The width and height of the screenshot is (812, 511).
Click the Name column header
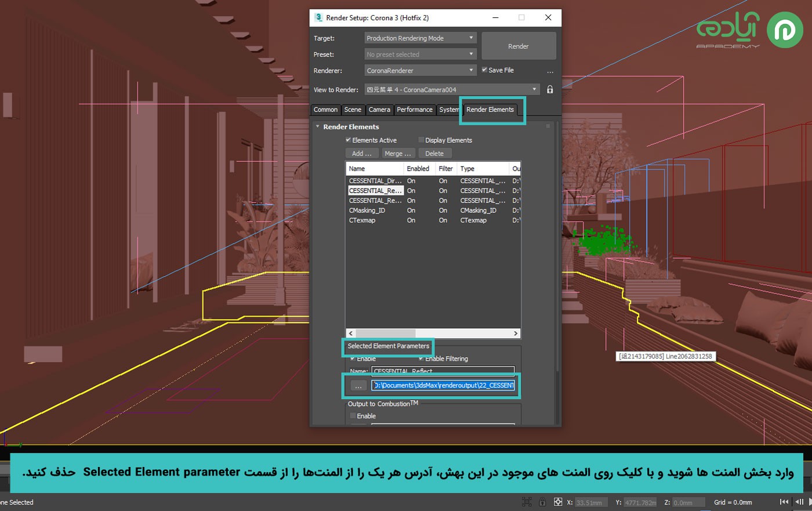click(375, 168)
